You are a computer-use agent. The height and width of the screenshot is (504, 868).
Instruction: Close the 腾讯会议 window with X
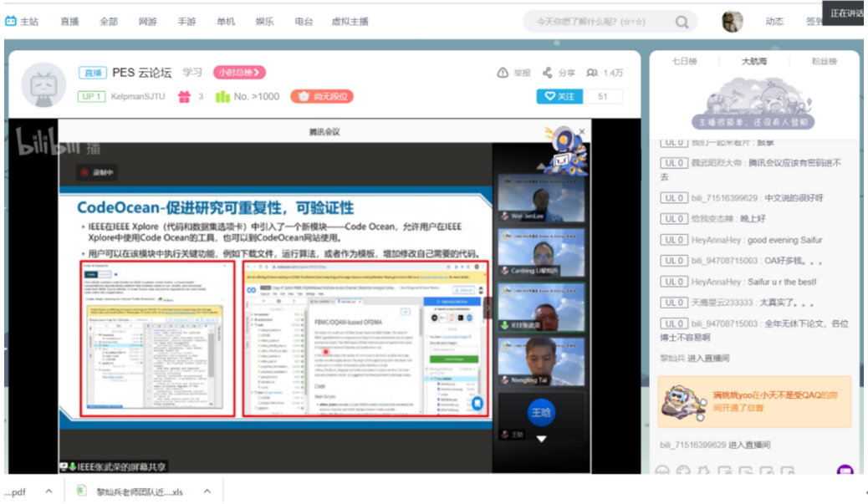(x=582, y=132)
